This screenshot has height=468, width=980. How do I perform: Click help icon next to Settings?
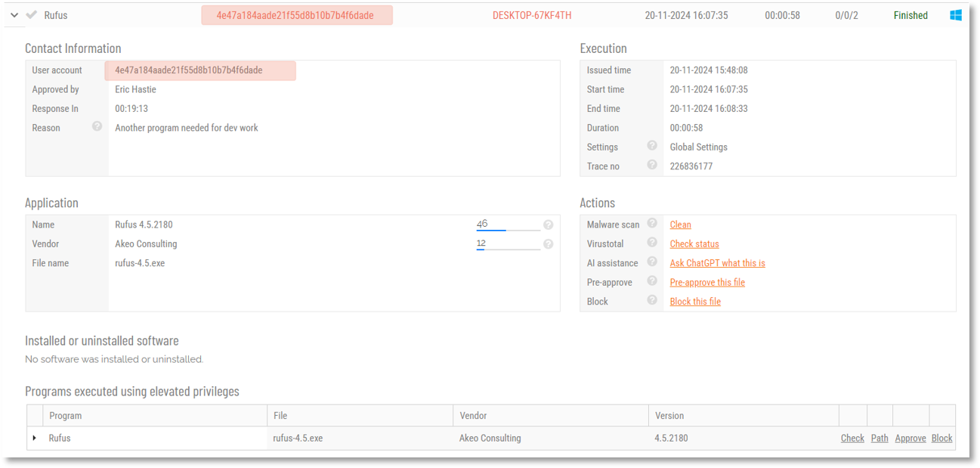652,146
